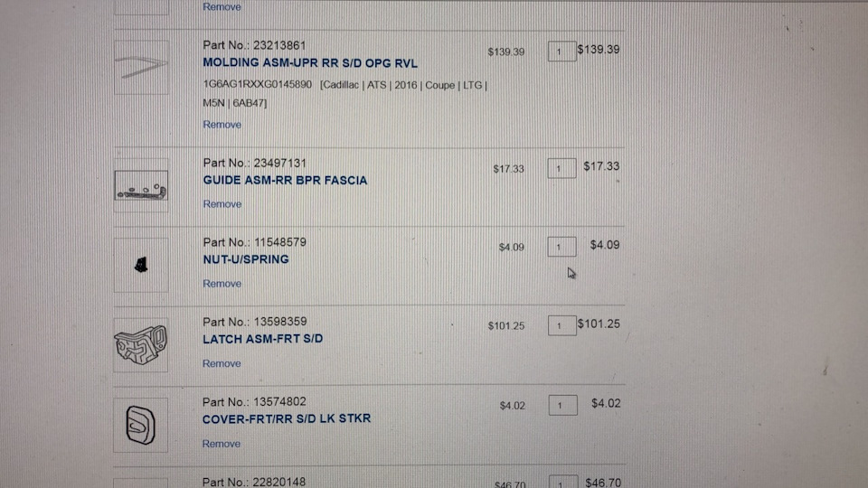Image resolution: width=868 pixels, height=488 pixels.
Task: Click the NUT-U/SPRING part thumbnail
Action: tap(141, 264)
